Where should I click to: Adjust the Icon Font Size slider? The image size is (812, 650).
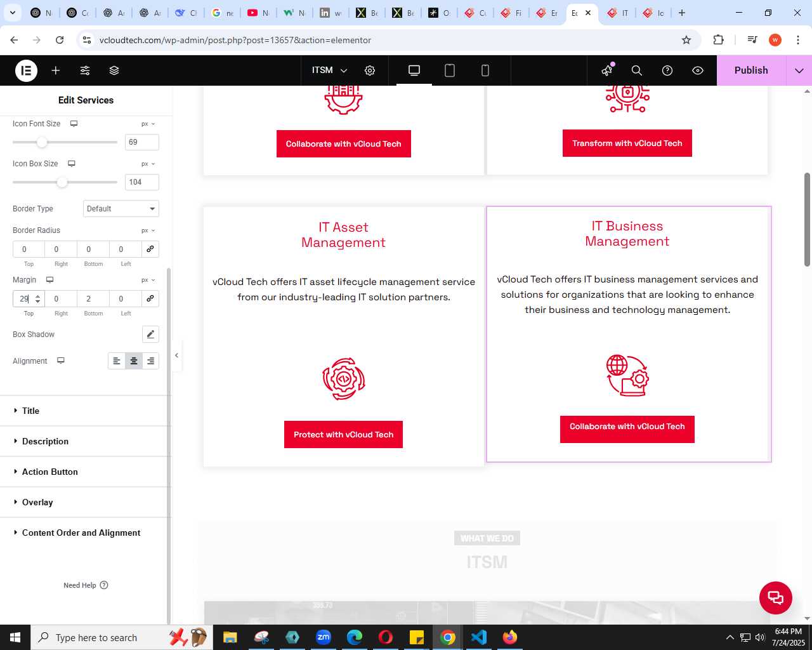point(42,142)
